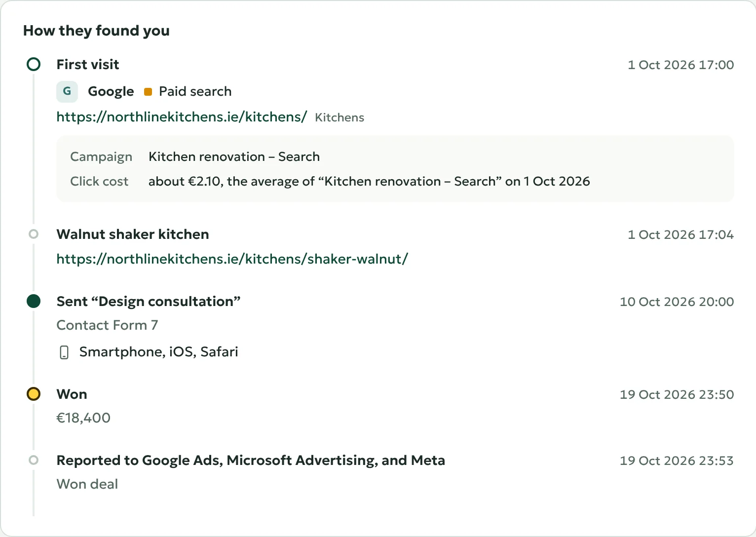Image resolution: width=756 pixels, height=537 pixels.
Task: Click the orange Paid search color dot
Action: (x=148, y=91)
